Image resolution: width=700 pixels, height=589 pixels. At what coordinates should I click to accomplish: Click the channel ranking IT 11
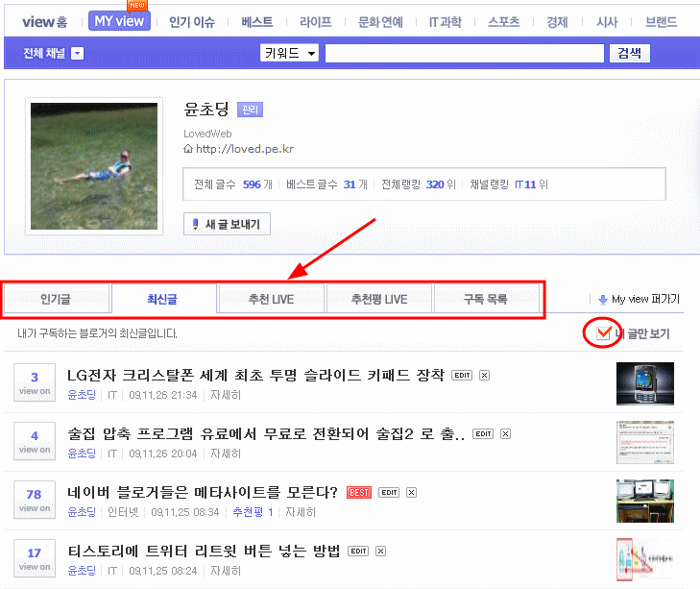pyautogui.click(x=525, y=184)
